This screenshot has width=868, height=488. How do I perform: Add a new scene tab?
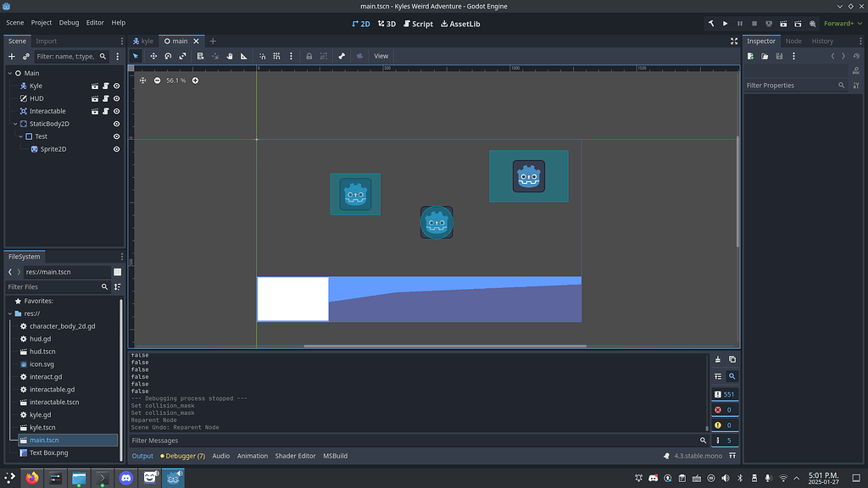coord(213,41)
